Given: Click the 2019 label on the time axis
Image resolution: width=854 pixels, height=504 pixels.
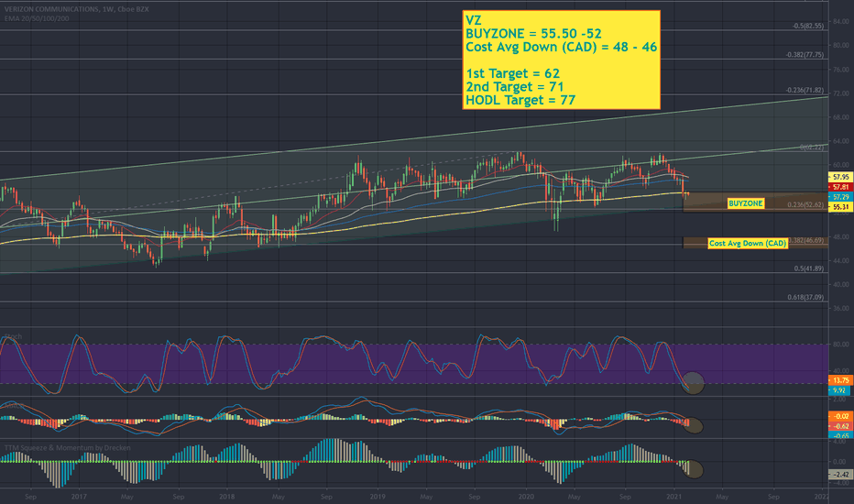Looking at the screenshot, I should (378, 497).
